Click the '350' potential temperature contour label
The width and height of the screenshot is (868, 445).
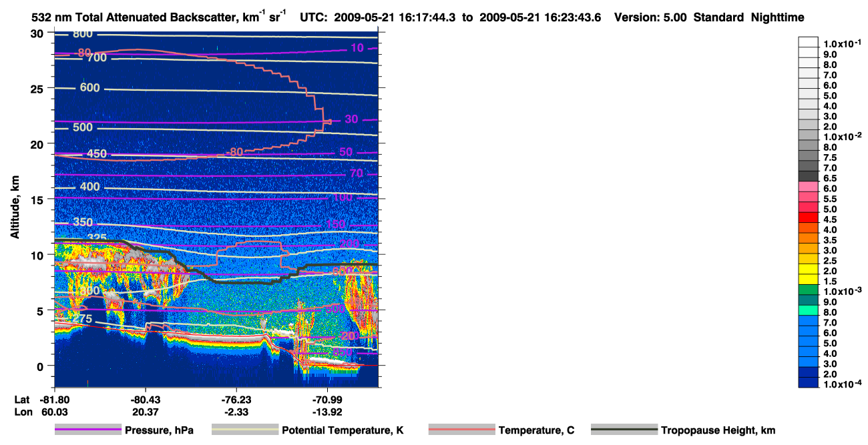pyautogui.click(x=83, y=222)
